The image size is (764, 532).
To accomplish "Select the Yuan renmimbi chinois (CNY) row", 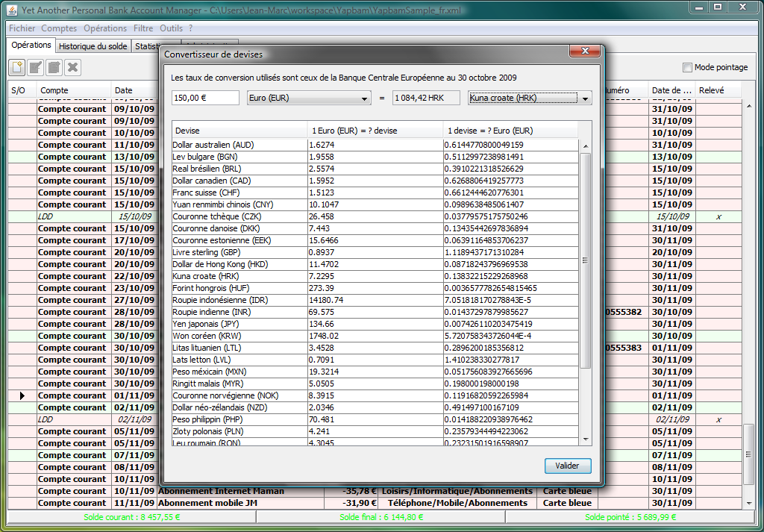I will coord(375,204).
